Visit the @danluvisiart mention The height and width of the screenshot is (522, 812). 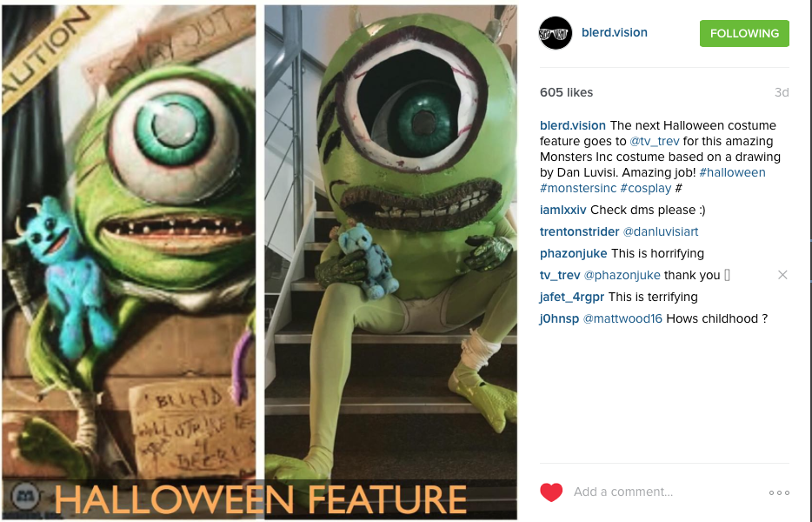pos(660,231)
